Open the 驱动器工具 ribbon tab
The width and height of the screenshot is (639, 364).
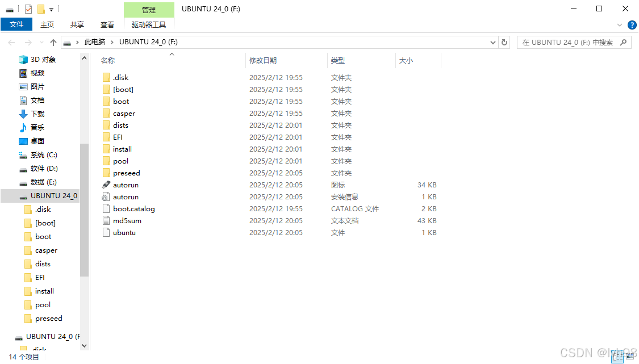(149, 24)
